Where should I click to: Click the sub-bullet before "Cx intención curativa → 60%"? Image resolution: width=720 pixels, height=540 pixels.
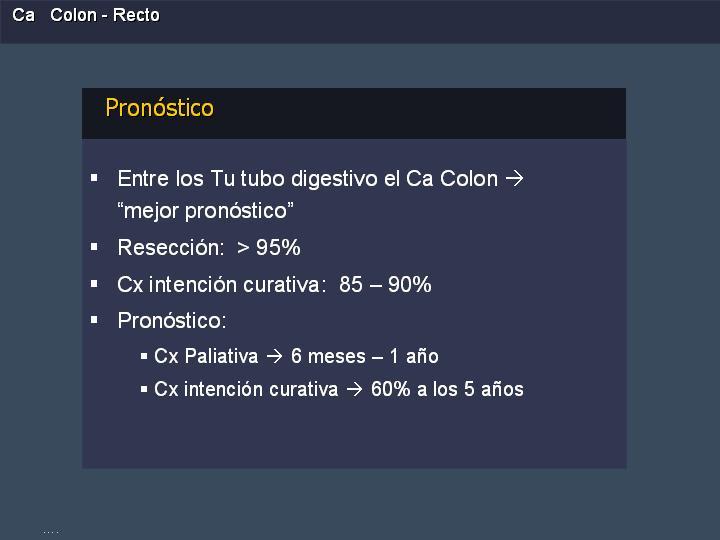pyautogui.click(x=144, y=389)
